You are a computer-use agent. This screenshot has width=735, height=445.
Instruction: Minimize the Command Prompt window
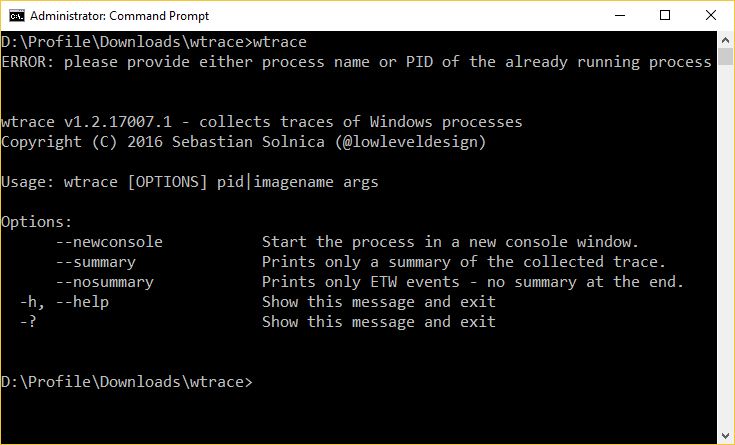pyautogui.click(x=620, y=15)
